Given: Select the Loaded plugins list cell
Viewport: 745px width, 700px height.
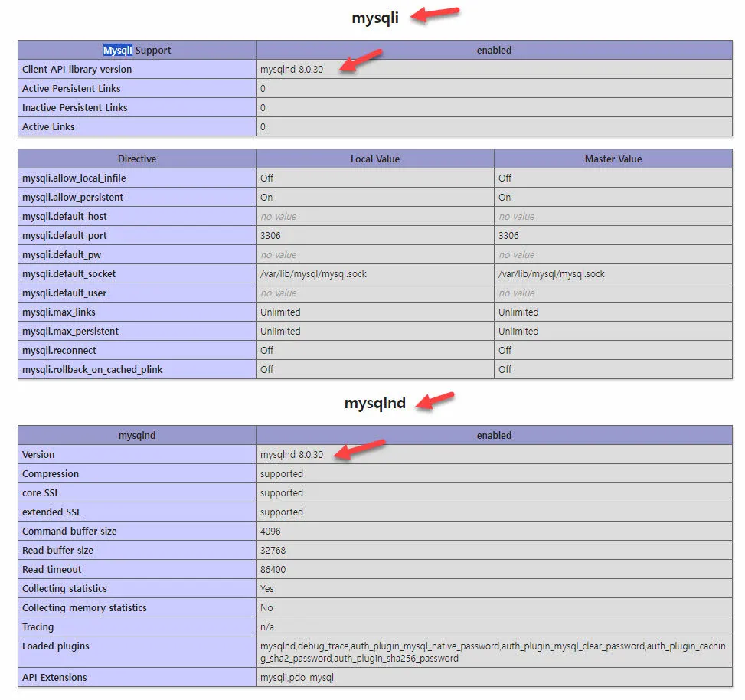Looking at the screenshot, I should (494, 652).
